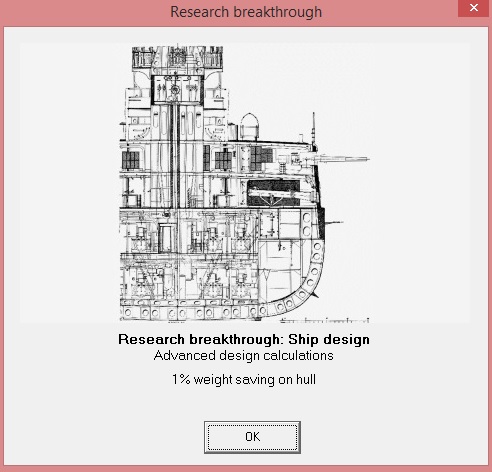Viewport: 492px width, 472px height.
Task: Click the '1% weight saving on hull' text
Action: tap(244, 380)
